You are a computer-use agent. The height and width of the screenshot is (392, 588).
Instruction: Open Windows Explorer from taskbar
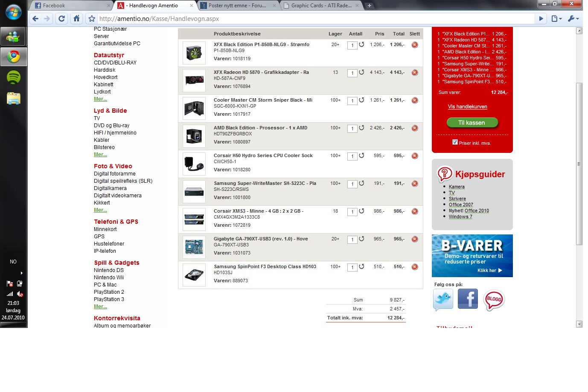(14, 99)
